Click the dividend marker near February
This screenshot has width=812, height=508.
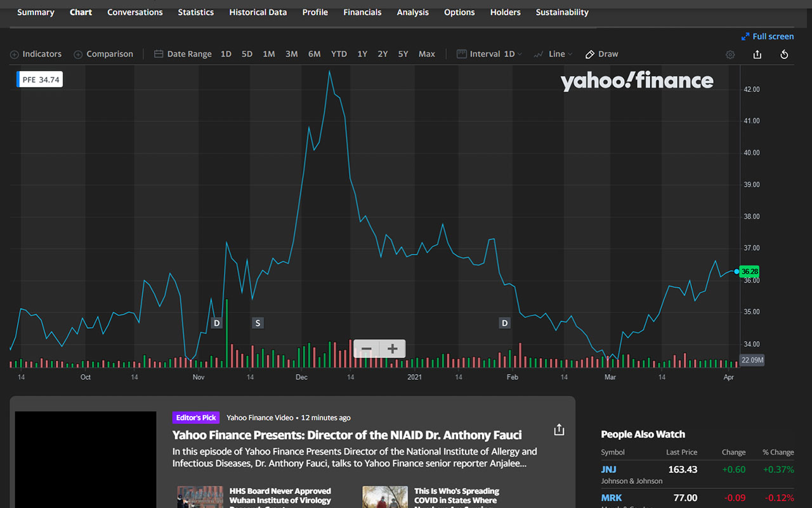(505, 323)
